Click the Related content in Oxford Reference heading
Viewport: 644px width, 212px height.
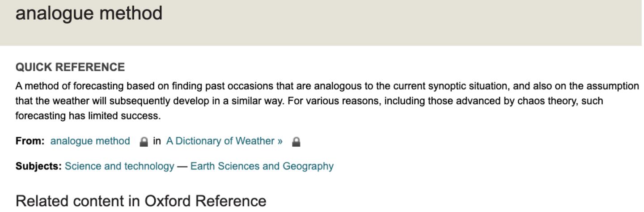(141, 201)
